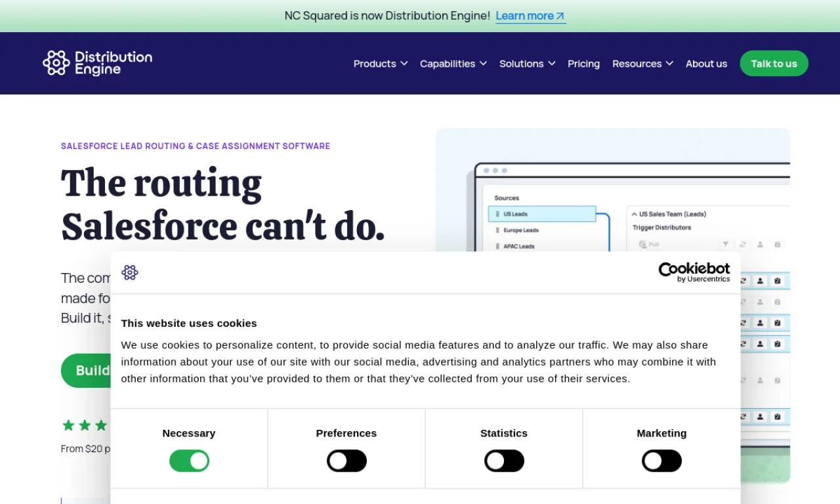Open the About us page
This screenshot has width=840, height=504.
click(706, 64)
